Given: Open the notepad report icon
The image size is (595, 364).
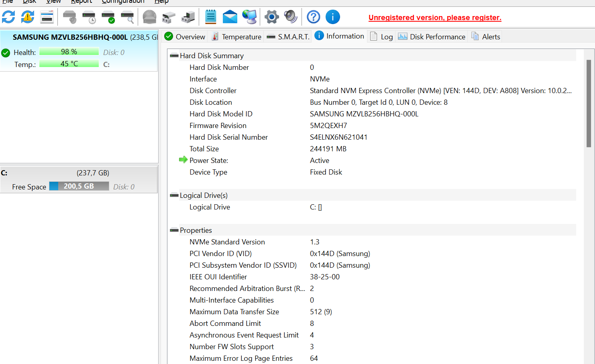Looking at the screenshot, I should (x=210, y=17).
